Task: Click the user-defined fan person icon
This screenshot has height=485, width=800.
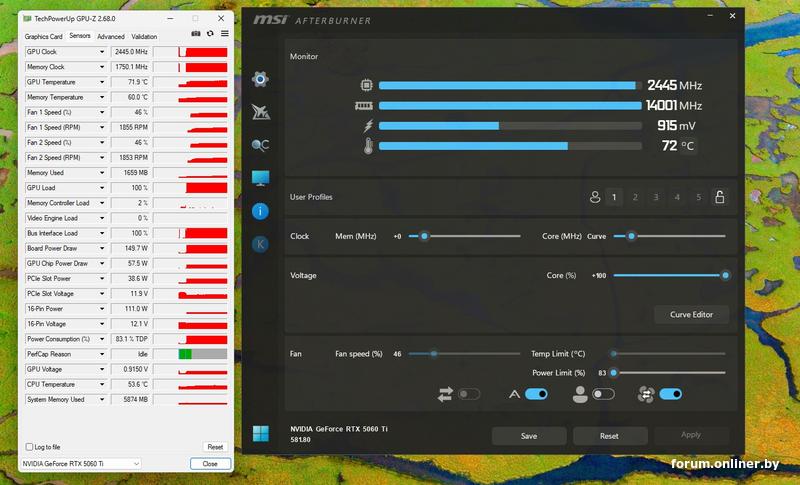Action: 580,394
